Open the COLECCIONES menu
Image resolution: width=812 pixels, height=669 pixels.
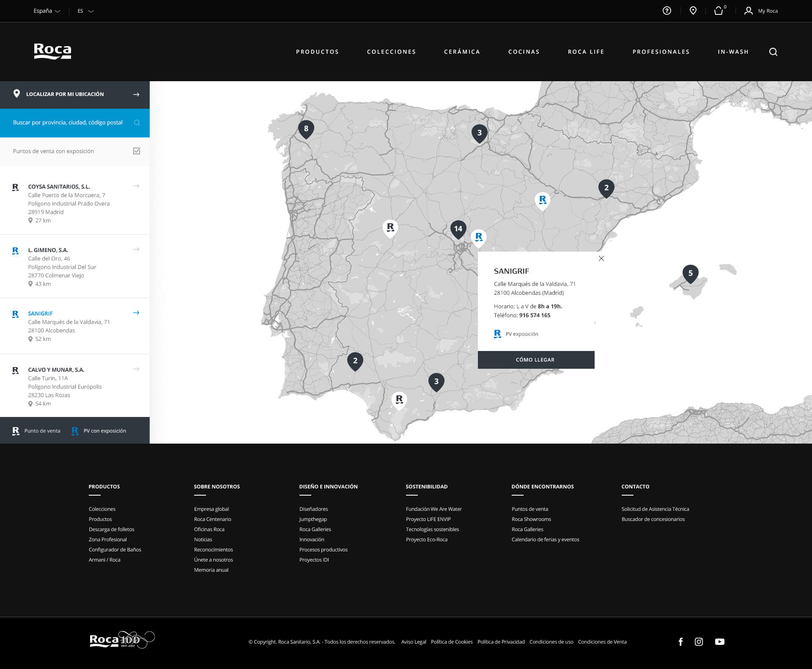[x=391, y=52]
